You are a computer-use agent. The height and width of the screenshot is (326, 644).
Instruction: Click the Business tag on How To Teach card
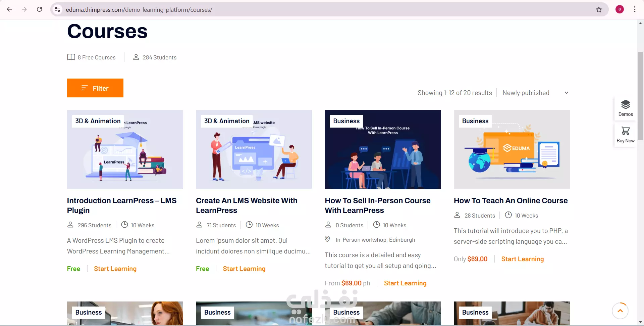pyautogui.click(x=475, y=121)
